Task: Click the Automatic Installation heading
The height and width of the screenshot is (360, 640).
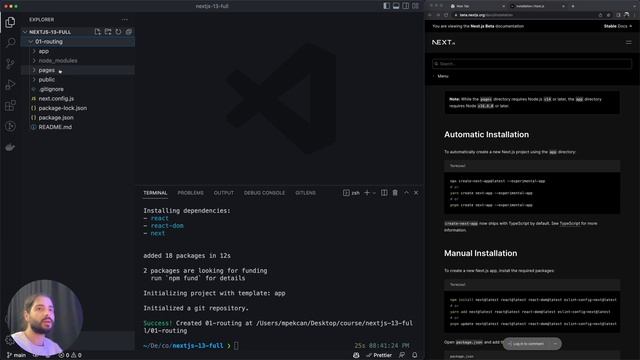Action: [486, 135]
